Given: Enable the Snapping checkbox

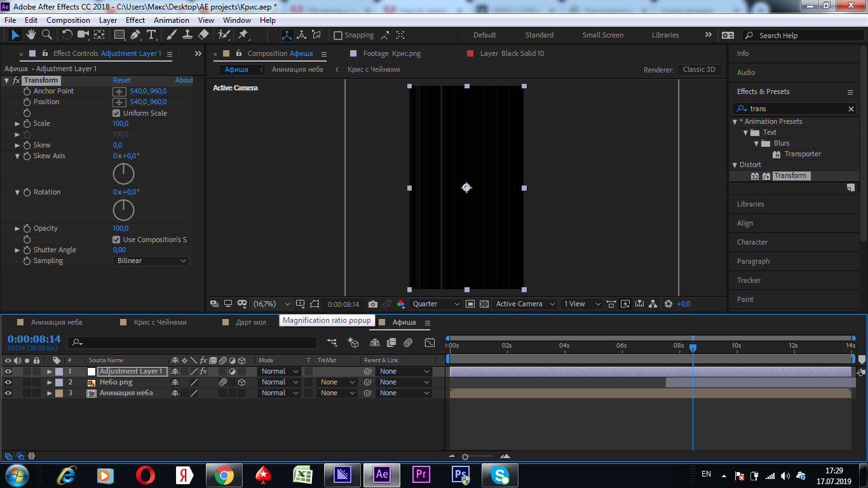Looking at the screenshot, I should click(338, 36).
